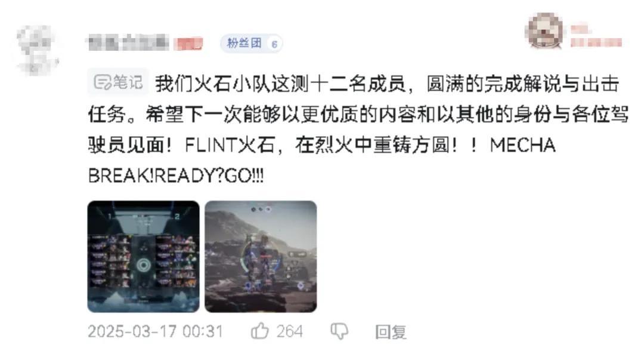Click the timestamp 2025-03-17 00:31
Screen dimensions: 644x348
[155, 331]
